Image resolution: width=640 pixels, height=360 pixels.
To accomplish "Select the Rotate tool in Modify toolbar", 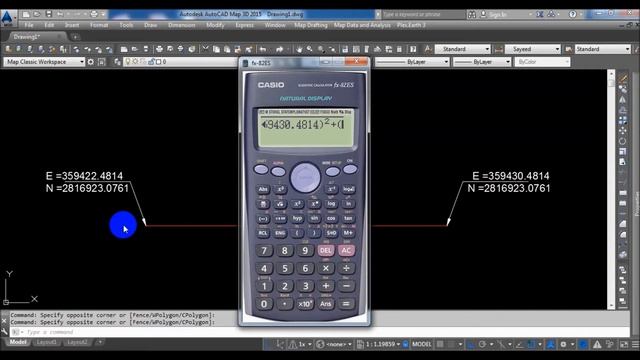I will [622, 141].
